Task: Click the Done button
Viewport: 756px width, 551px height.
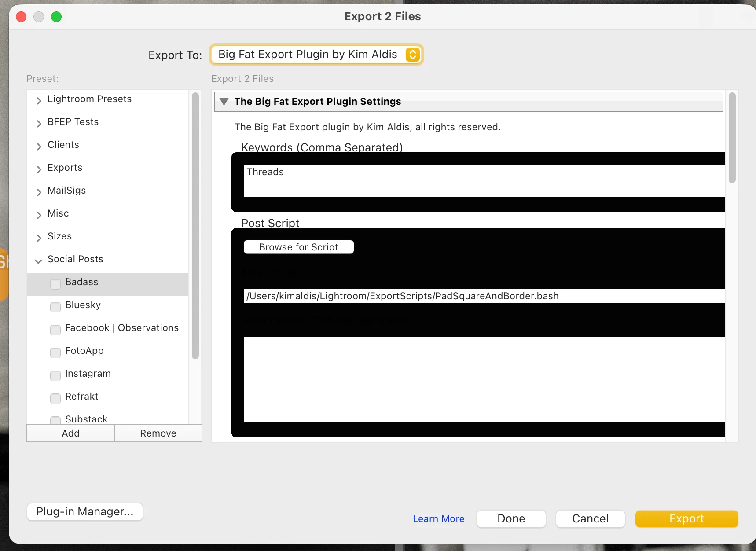Action: (511, 519)
